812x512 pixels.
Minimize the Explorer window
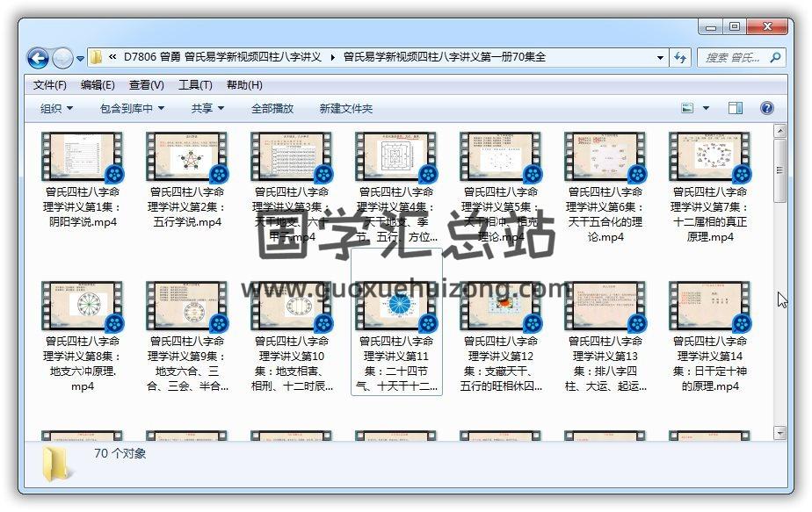(710, 27)
